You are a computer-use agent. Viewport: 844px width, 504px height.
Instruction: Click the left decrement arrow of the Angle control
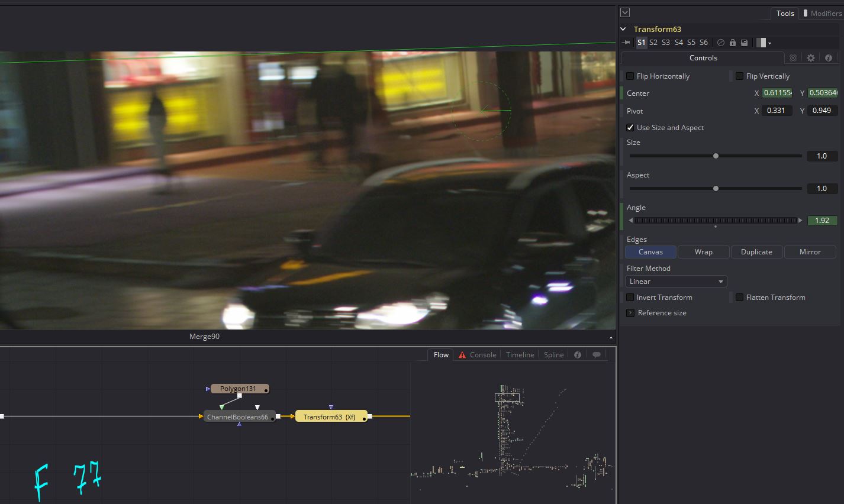click(631, 221)
